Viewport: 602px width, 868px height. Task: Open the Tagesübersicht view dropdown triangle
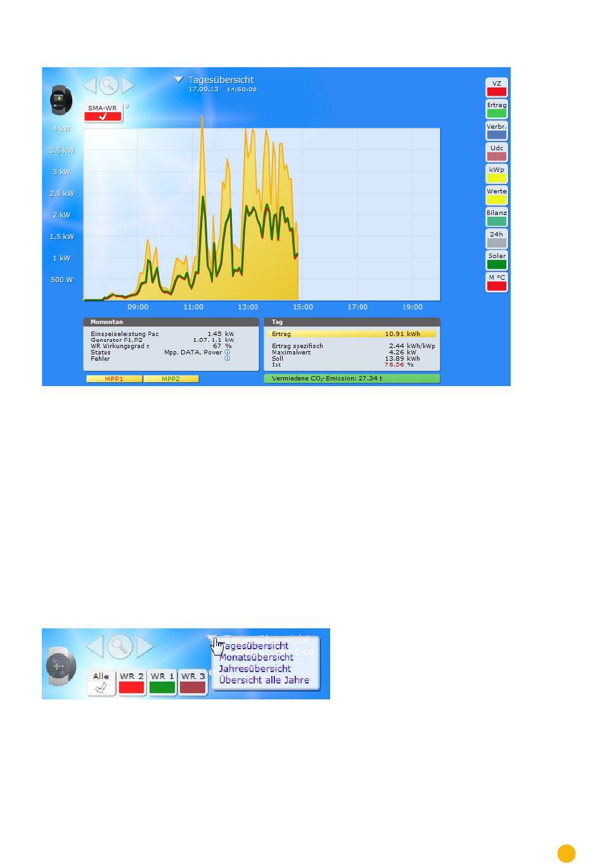[x=179, y=79]
